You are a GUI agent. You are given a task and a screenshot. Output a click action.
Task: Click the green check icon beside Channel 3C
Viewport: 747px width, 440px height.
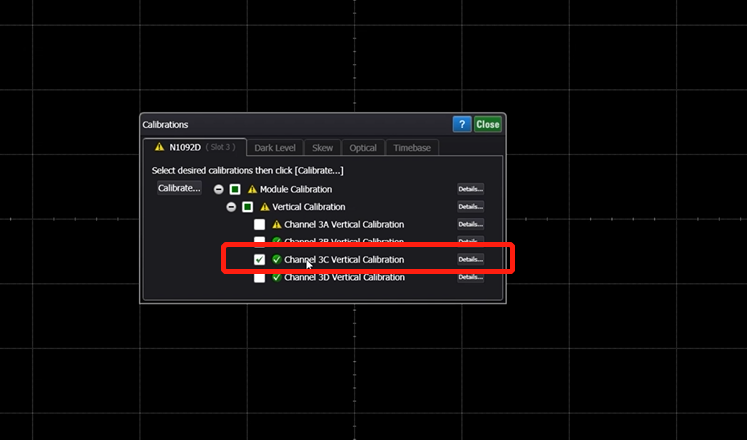pos(277,260)
